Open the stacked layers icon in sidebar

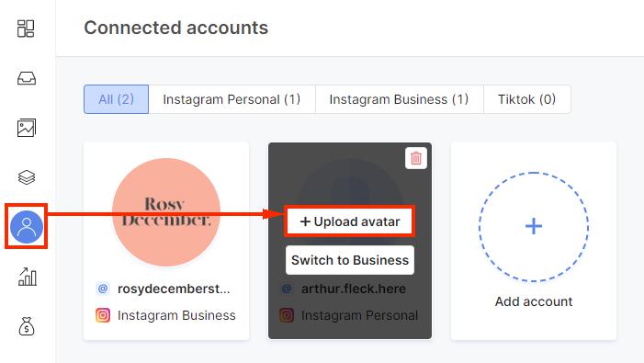tap(27, 177)
